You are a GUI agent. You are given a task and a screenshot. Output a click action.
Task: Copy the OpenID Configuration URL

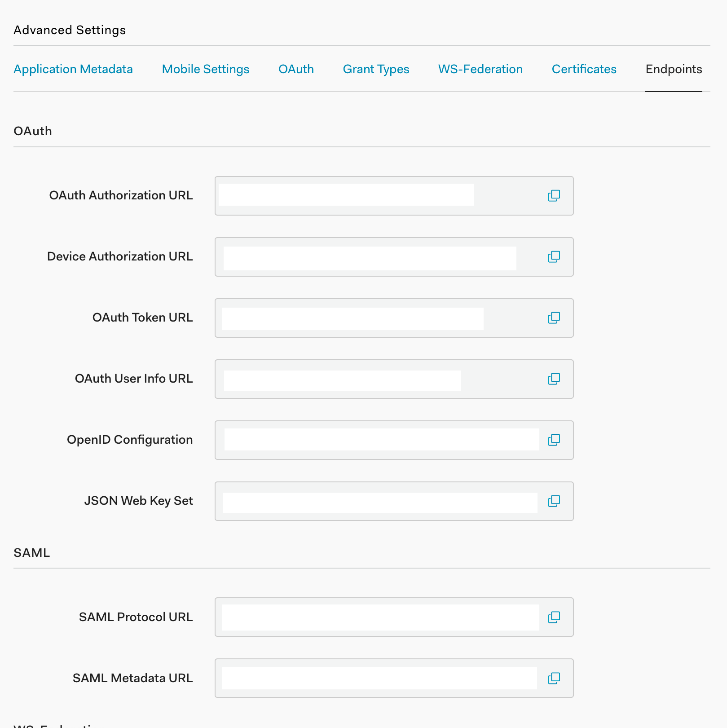tap(554, 440)
